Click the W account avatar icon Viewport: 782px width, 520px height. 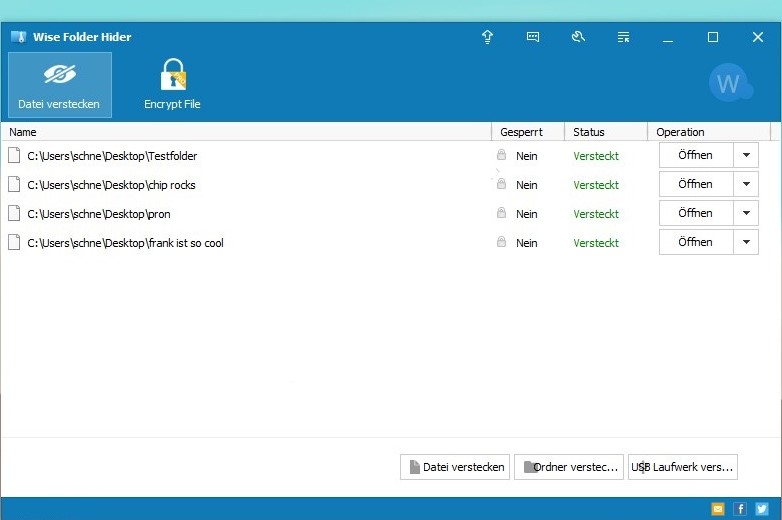[x=730, y=83]
